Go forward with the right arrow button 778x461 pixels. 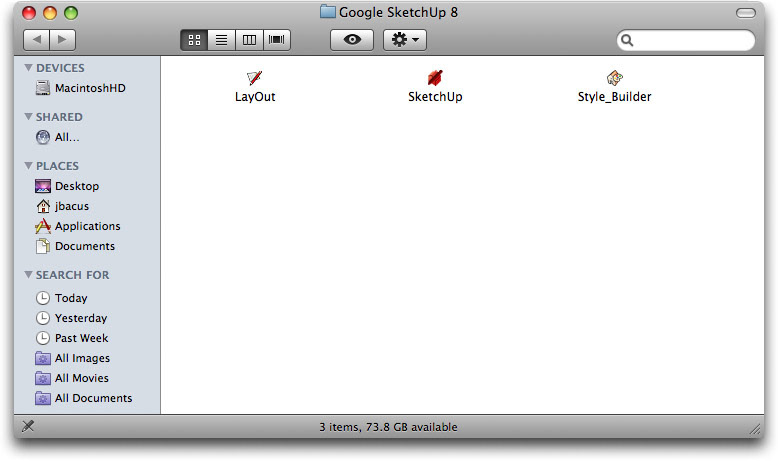point(63,40)
